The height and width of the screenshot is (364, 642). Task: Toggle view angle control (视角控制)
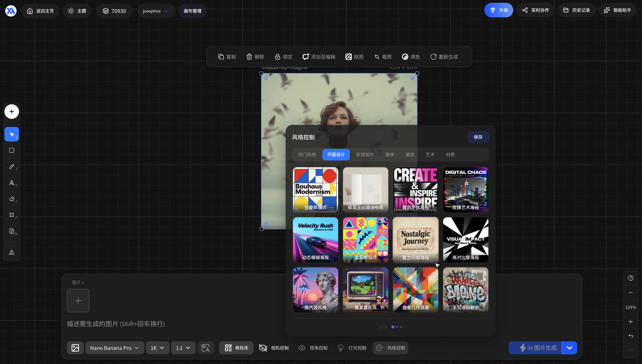click(313, 348)
